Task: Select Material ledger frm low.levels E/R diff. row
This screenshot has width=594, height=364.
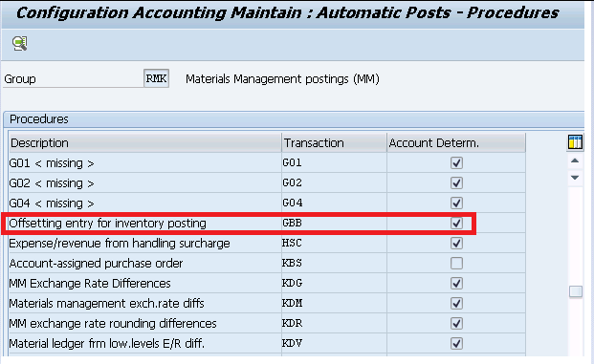Action: point(267,344)
